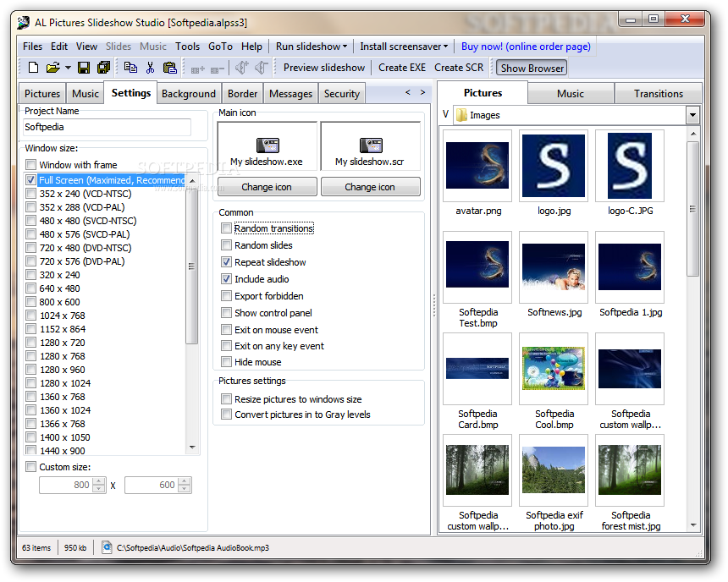Open the Run slideshow dropdown menu
728x582 pixels.
click(311, 47)
